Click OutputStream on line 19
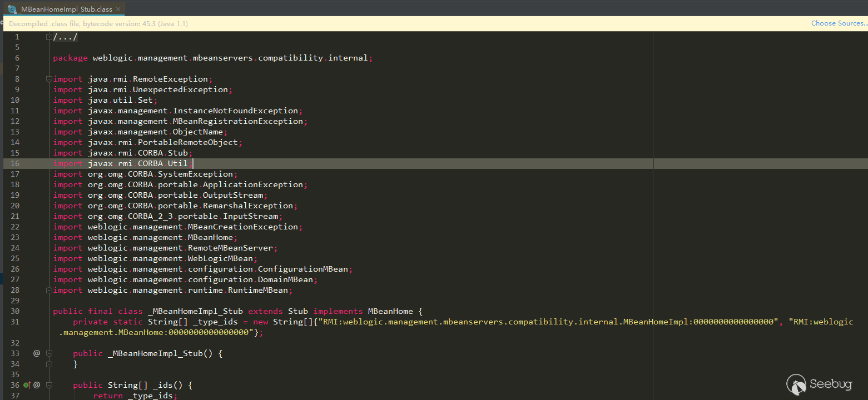 (x=233, y=195)
